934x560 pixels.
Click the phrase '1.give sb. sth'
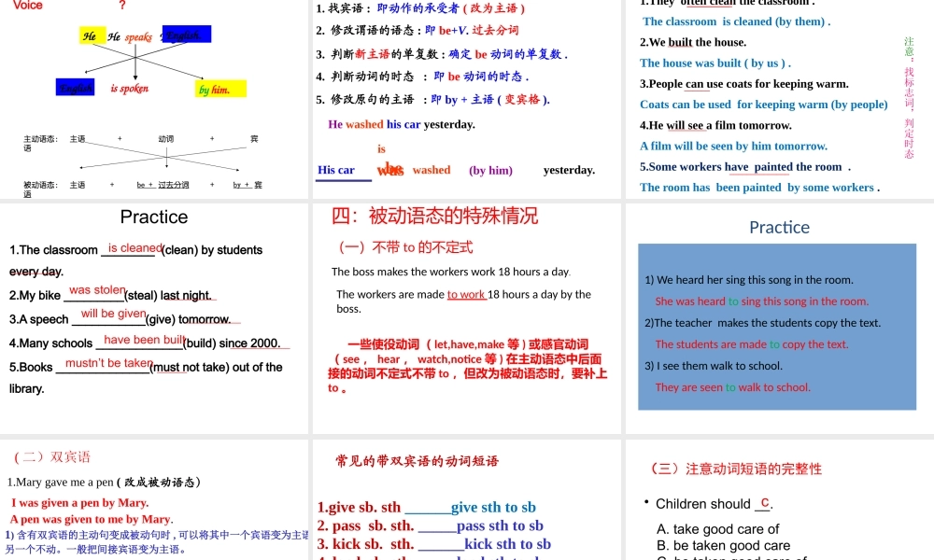tap(359, 508)
